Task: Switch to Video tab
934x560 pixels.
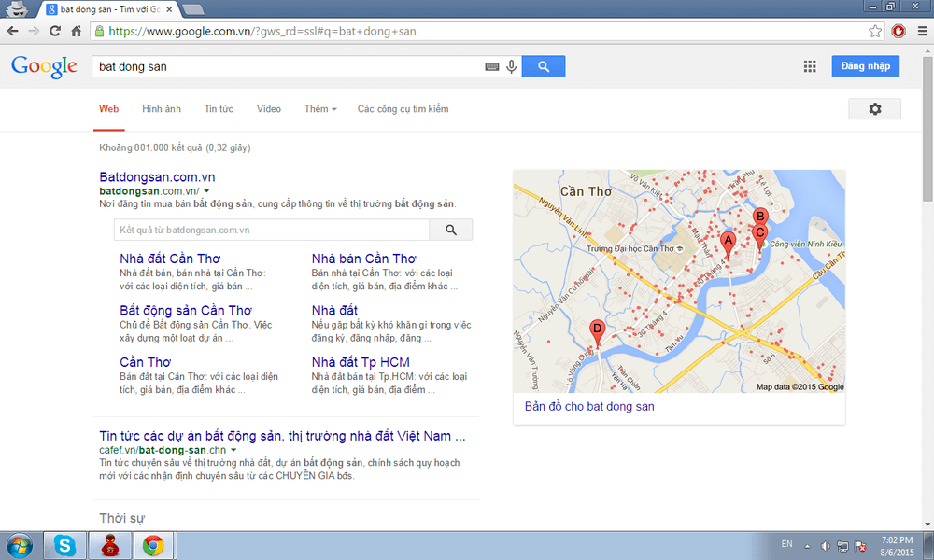Action: click(x=269, y=109)
